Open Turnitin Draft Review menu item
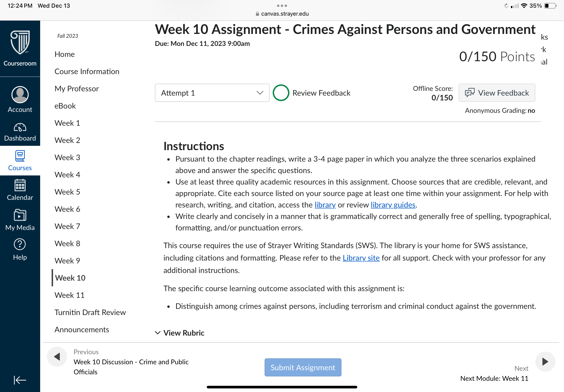Viewport: 564px width, 392px height. [90, 312]
